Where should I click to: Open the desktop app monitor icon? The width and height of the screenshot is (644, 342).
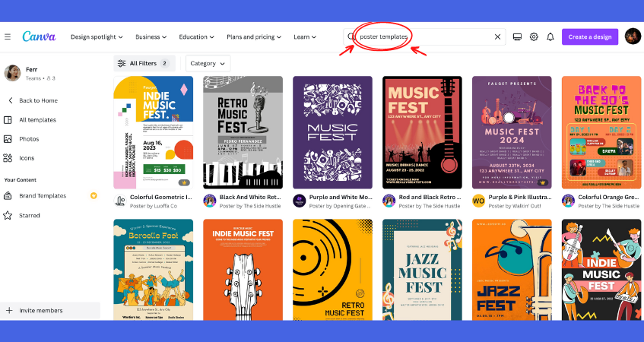518,36
